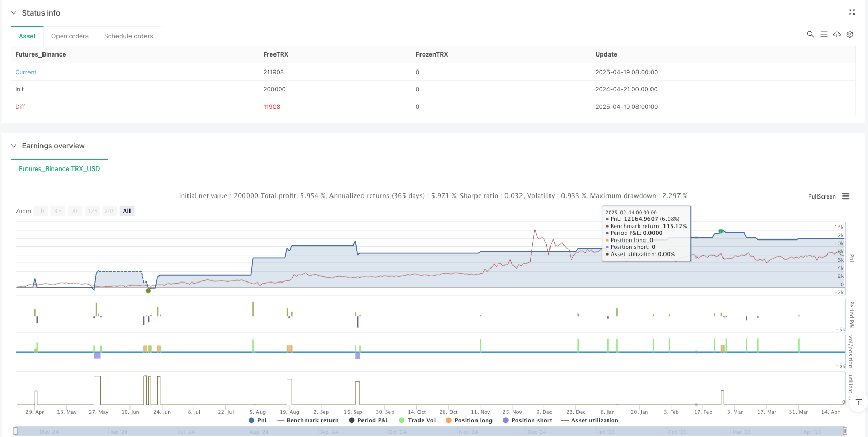Viewport: 868px width, 437px height.
Task: Open the chart hamburger menu icon
Action: 846,196
